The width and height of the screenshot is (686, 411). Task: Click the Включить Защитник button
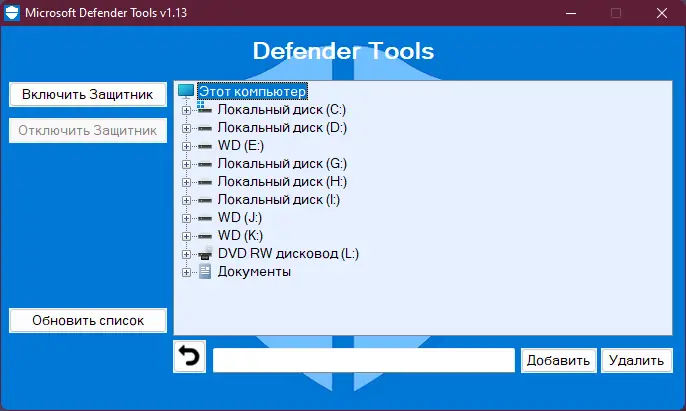pyautogui.click(x=88, y=94)
